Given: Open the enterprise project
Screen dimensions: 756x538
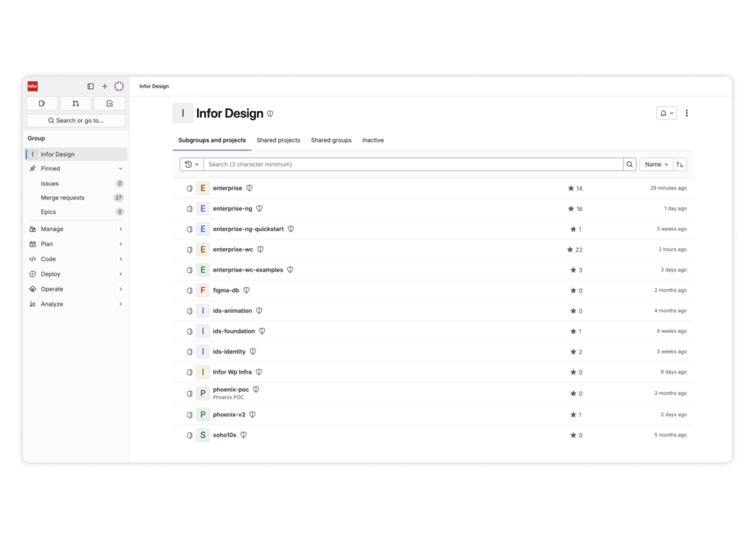Looking at the screenshot, I should 227,188.
